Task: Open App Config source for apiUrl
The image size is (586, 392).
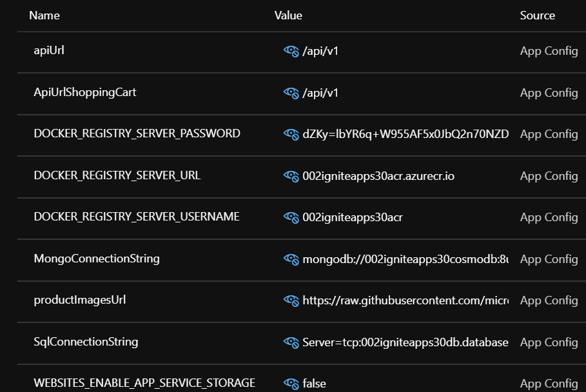Action: 549,50
